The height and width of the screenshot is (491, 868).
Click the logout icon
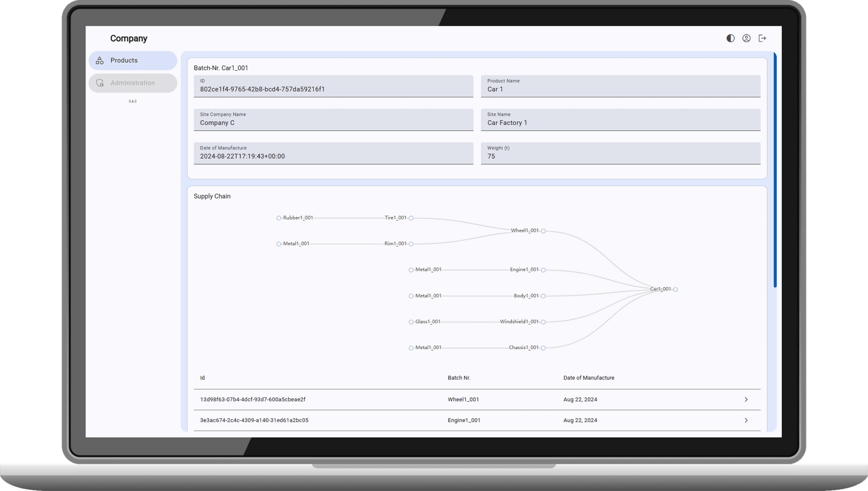[763, 38]
